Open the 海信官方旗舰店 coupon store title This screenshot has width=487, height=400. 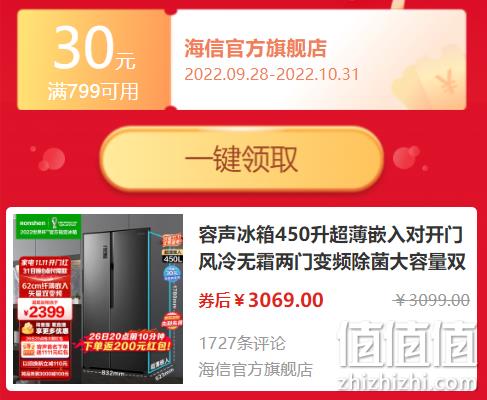click(x=255, y=48)
